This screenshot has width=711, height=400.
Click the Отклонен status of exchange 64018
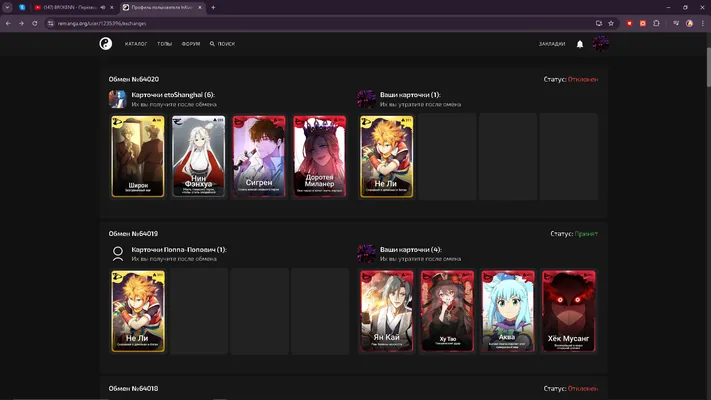coord(583,388)
